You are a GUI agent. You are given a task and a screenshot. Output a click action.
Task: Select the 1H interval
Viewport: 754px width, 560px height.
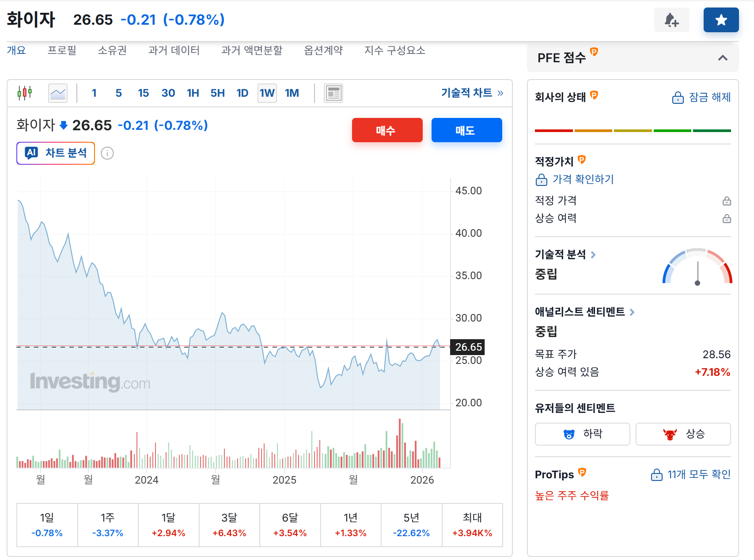pyautogui.click(x=193, y=93)
